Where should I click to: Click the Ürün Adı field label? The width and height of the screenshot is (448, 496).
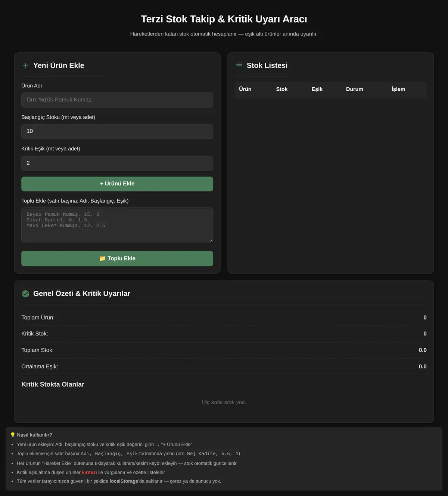(32, 86)
